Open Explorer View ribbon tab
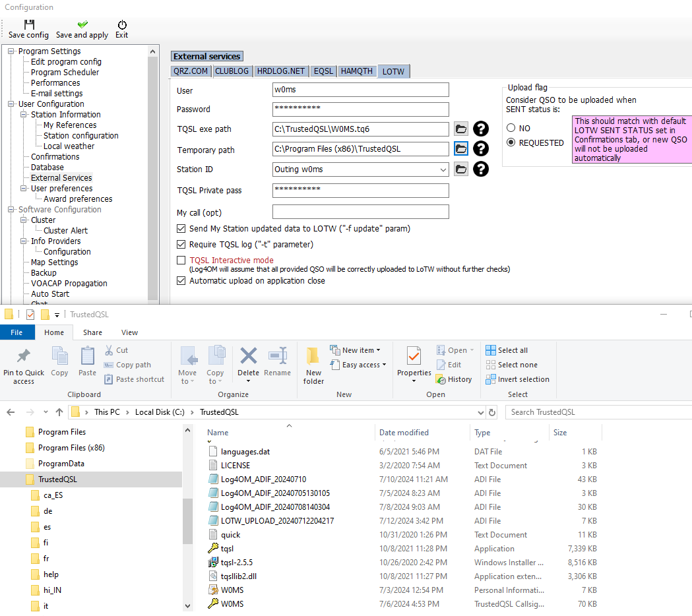Image resolution: width=692 pixels, height=616 pixels. [130, 332]
